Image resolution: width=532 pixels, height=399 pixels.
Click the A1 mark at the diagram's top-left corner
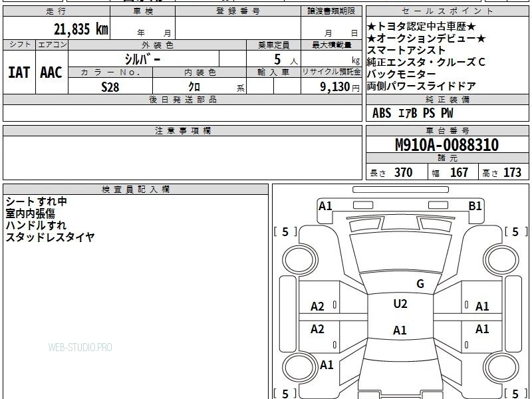325,206
